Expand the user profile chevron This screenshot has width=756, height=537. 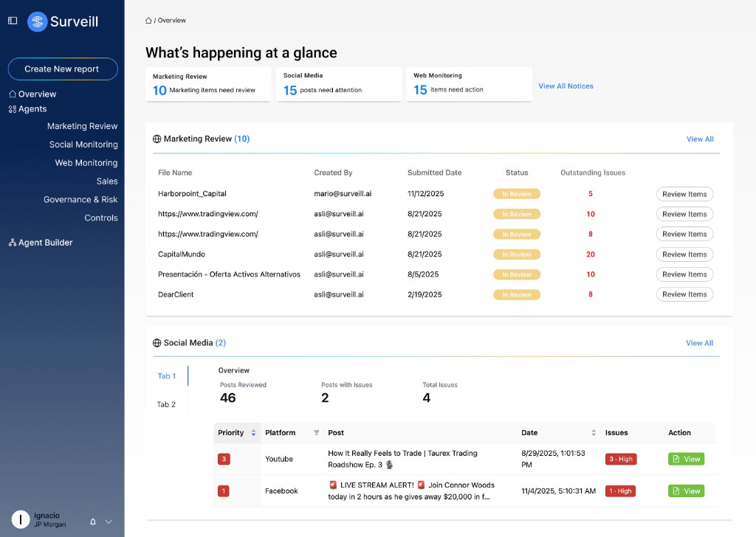109,522
